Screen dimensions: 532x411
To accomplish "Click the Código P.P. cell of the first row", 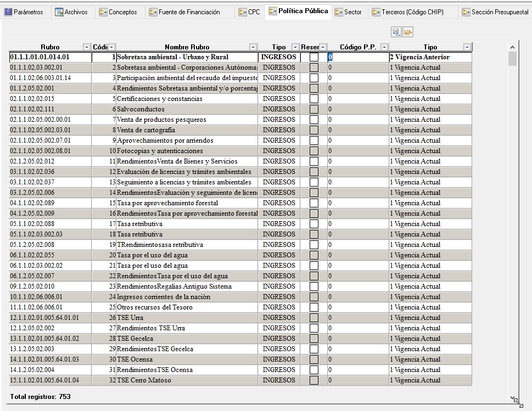I will pos(357,57).
